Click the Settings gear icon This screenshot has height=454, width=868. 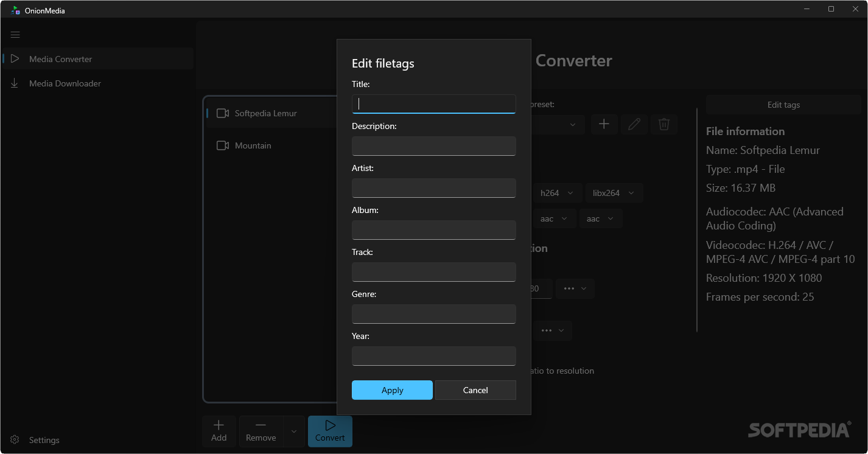(x=15, y=439)
